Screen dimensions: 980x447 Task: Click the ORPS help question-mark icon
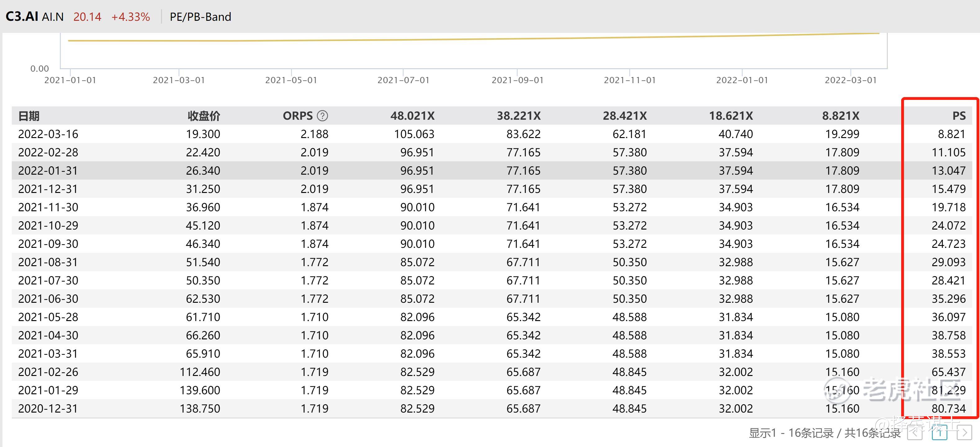322,116
